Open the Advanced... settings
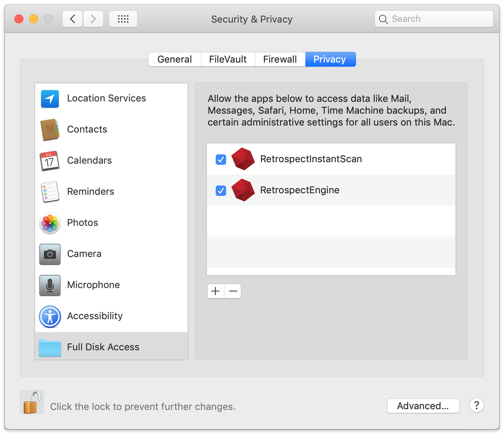The width and height of the screenshot is (504, 434). (x=423, y=406)
